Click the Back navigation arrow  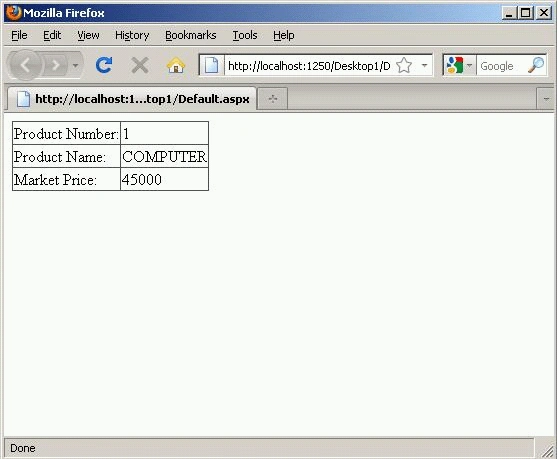coord(25,65)
